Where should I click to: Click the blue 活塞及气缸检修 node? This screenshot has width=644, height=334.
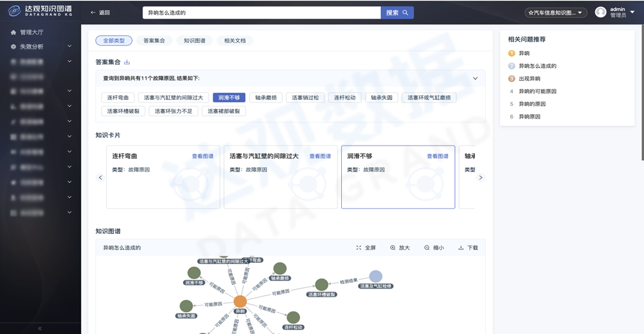click(x=375, y=276)
